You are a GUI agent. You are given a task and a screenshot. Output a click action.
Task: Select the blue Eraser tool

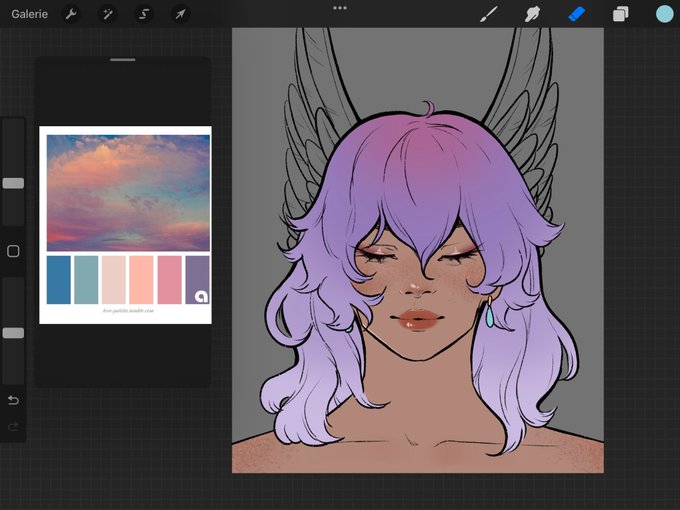(576, 14)
